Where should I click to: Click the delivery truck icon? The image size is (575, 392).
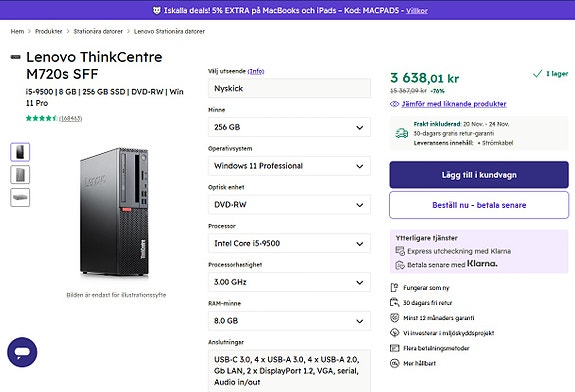click(402, 133)
